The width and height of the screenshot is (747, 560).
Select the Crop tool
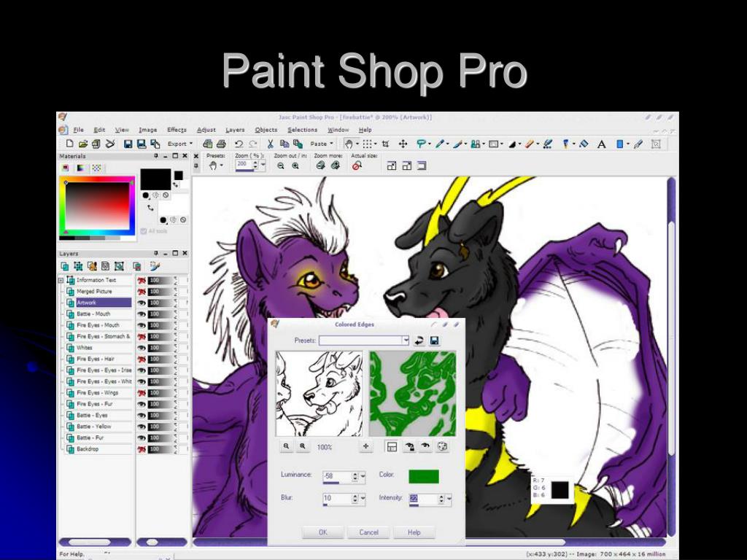[x=385, y=144]
